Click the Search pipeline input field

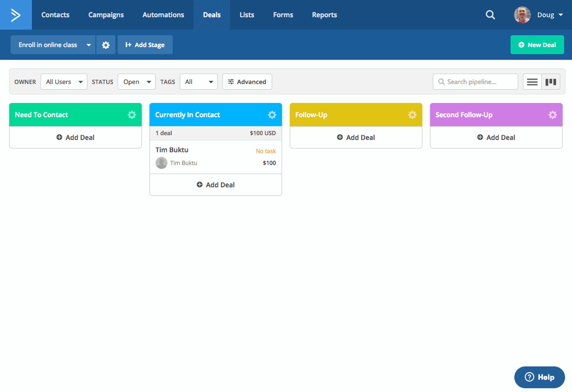pos(475,82)
